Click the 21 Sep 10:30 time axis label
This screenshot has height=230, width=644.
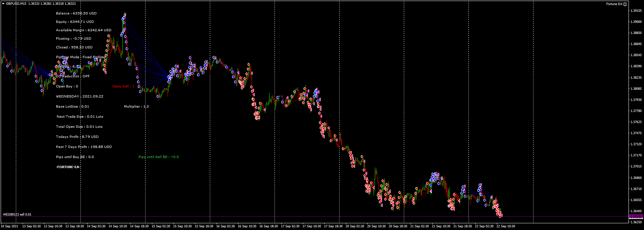pos(441,226)
